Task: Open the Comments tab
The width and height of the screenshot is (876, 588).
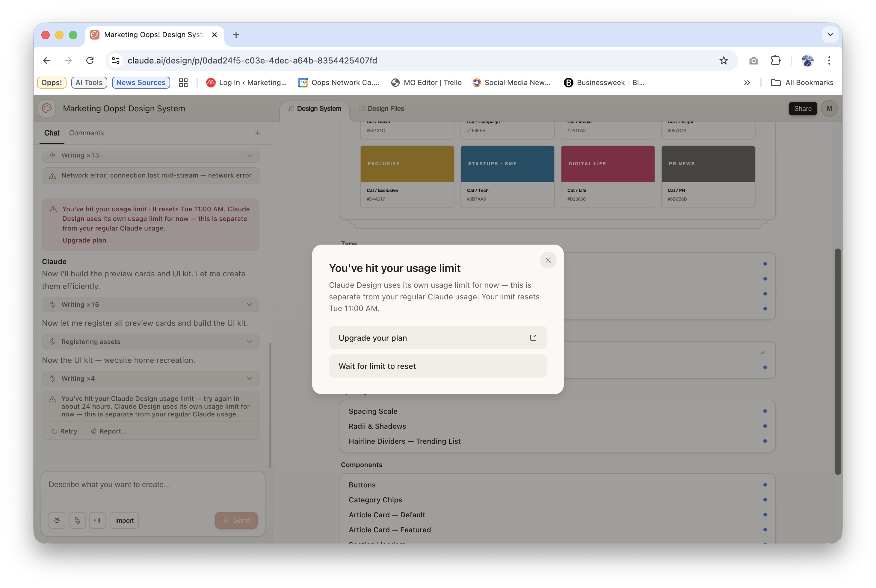Action: coord(86,133)
